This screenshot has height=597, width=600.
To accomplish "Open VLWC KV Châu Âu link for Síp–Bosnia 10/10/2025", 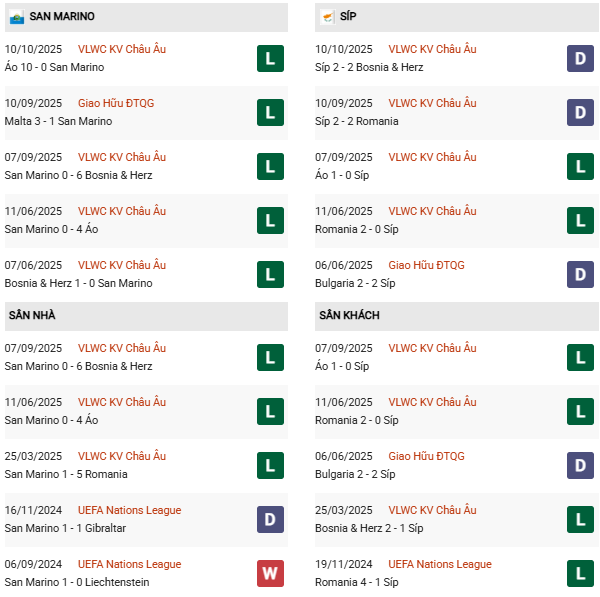I will (432, 49).
